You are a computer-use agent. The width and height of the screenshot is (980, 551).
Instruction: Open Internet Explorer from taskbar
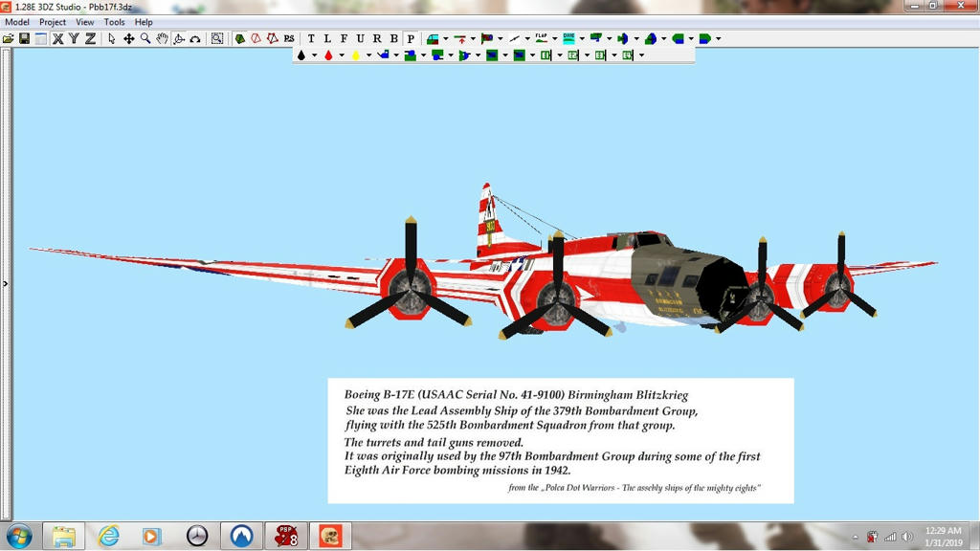coord(108,536)
